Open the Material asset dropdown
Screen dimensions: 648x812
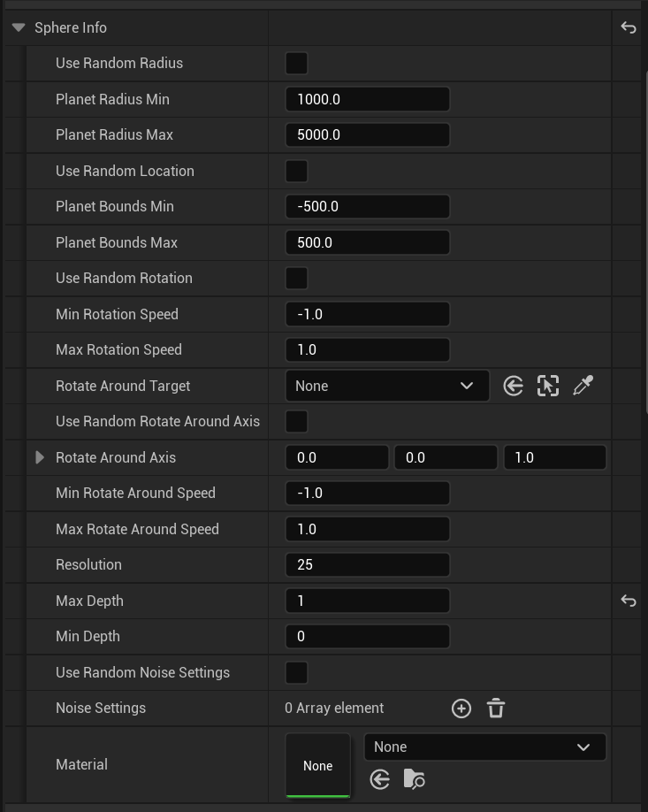[484, 747]
